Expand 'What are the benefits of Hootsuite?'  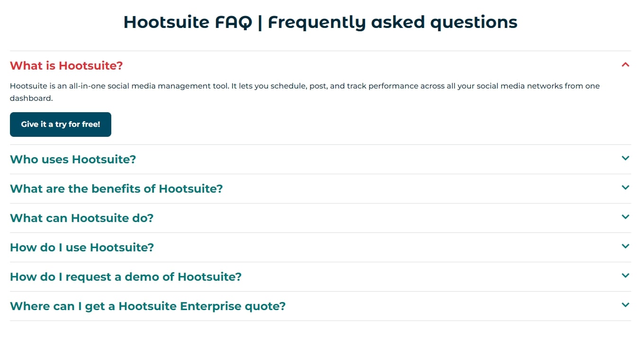point(116,189)
